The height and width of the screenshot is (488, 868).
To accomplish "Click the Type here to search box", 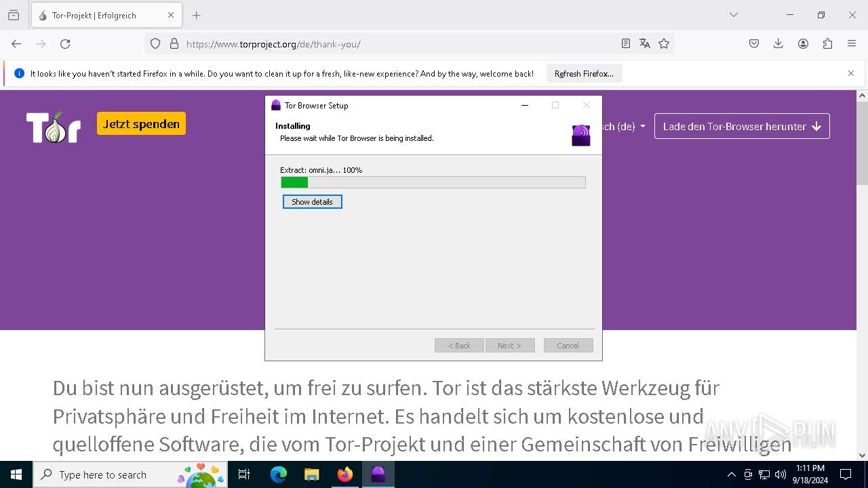I will [x=130, y=474].
